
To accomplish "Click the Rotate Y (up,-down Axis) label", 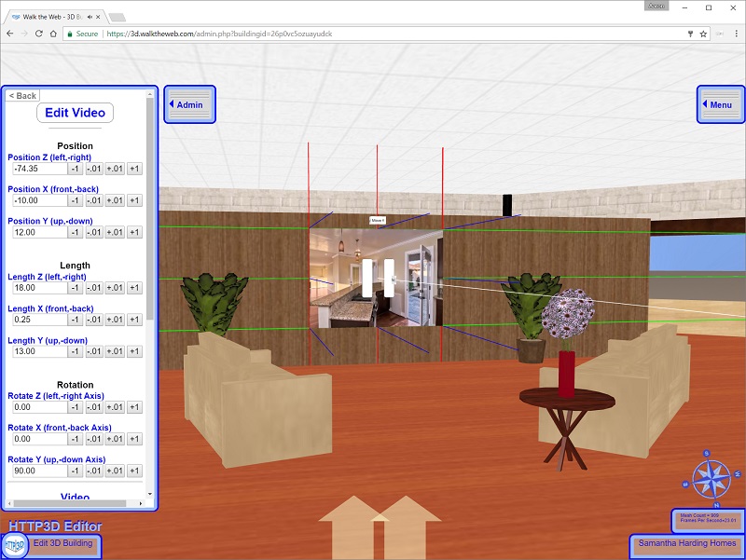I will 57,459.
